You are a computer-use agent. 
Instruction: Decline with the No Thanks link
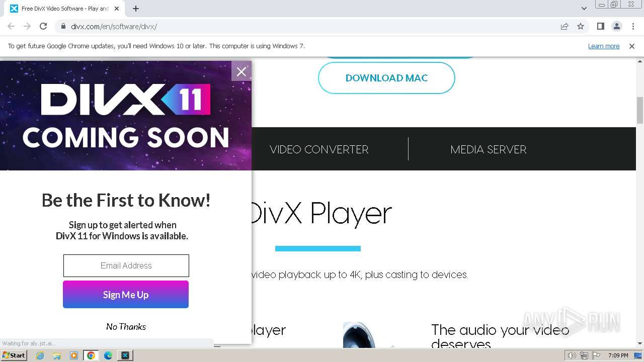[126, 327]
